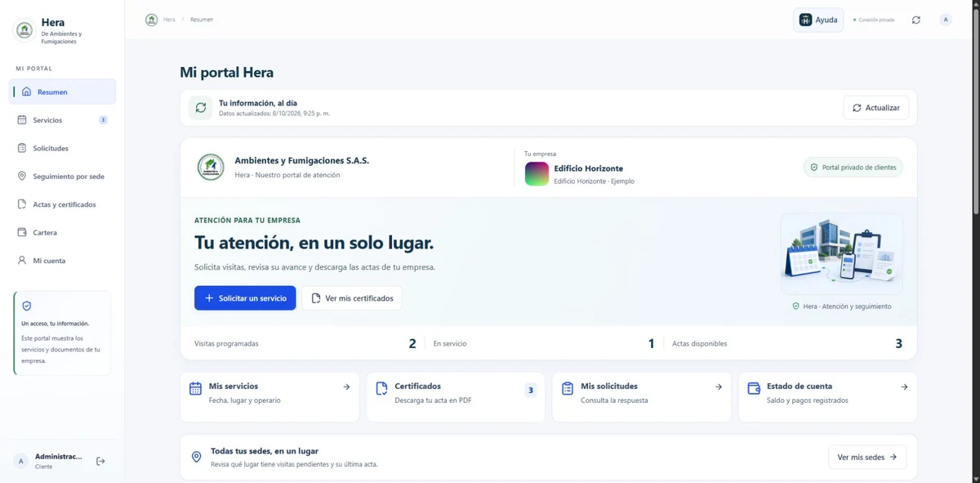The width and height of the screenshot is (980, 483).
Task: Click the Hera breadcrumb link
Action: [x=169, y=20]
